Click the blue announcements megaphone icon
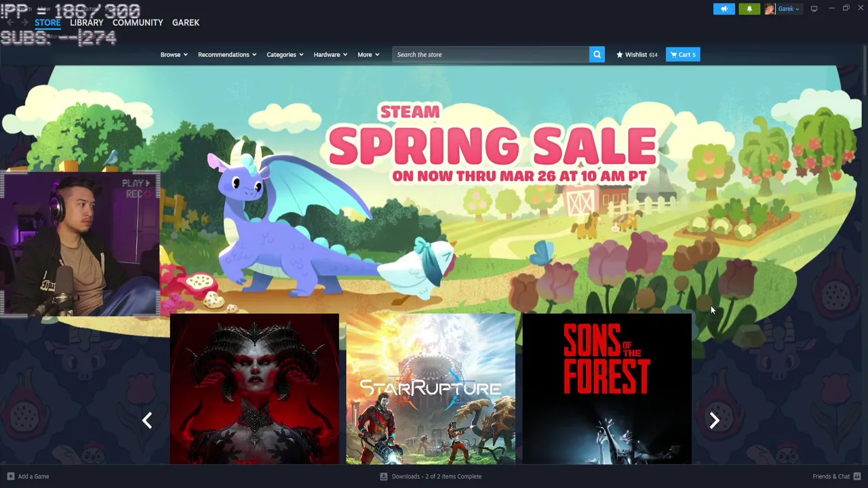 click(724, 9)
